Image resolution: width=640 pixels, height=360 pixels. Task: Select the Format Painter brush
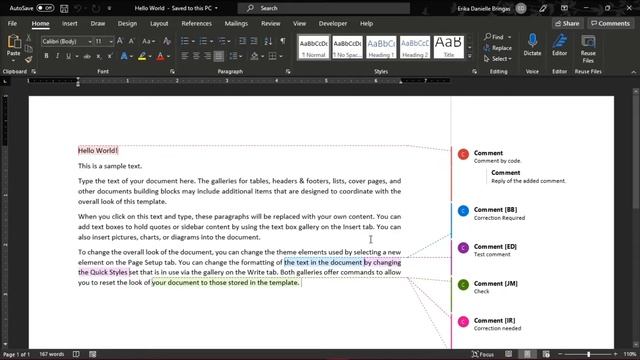pos(29,60)
